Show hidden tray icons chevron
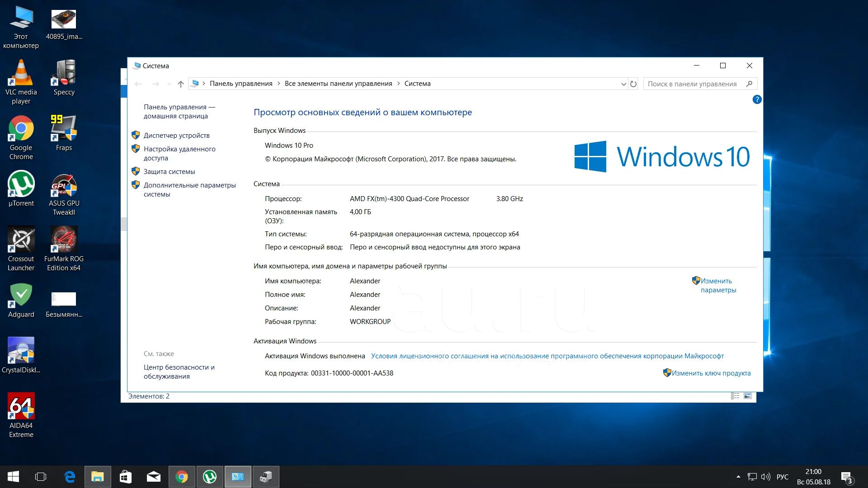868x488 pixels. [738, 477]
